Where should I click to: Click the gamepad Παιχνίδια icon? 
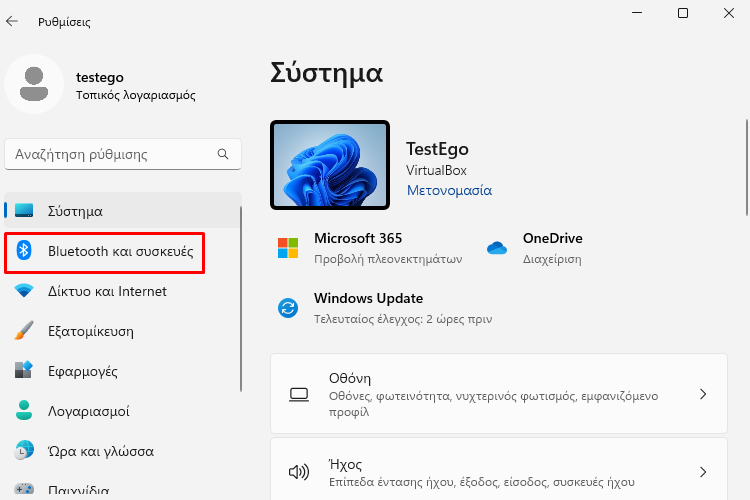[x=24, y=489]
